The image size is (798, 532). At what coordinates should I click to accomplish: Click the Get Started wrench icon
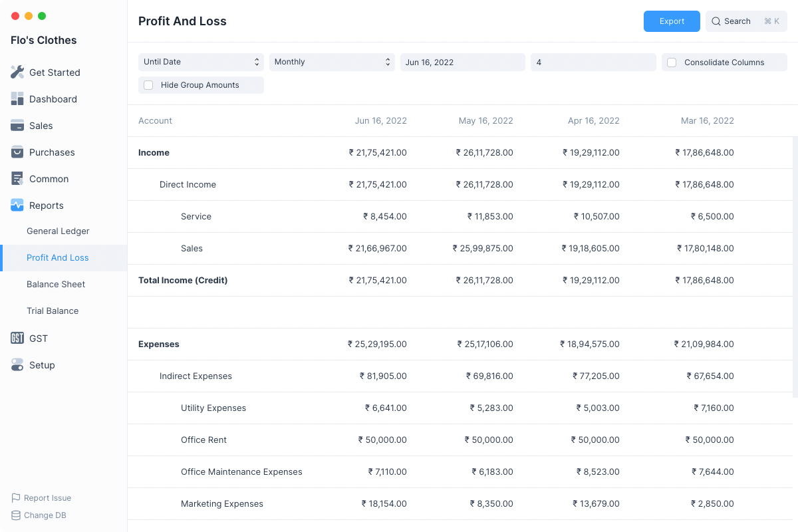(x=17, y=72)
